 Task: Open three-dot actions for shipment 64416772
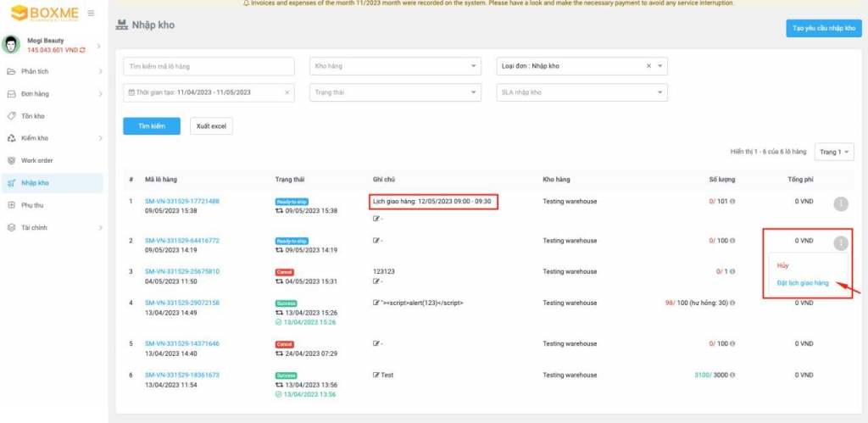tap(840, 242)
